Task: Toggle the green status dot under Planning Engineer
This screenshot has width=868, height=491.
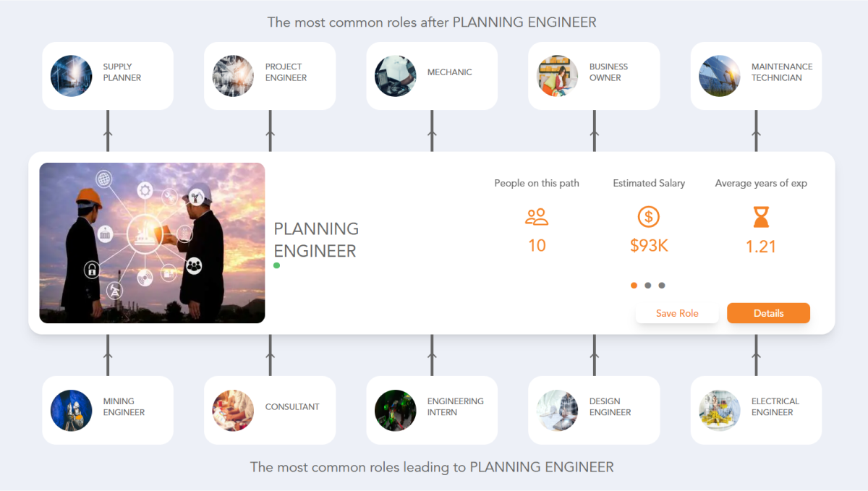Action: 276,265
